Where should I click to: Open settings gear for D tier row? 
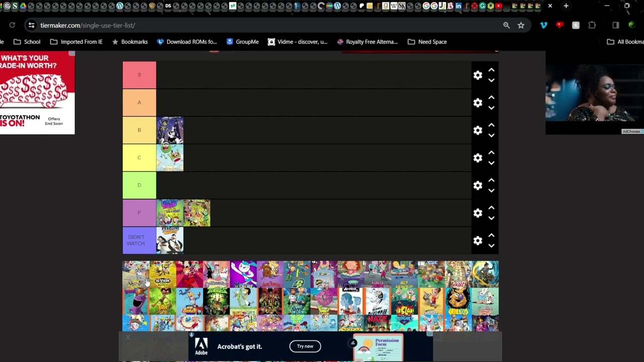click(477, 186)
